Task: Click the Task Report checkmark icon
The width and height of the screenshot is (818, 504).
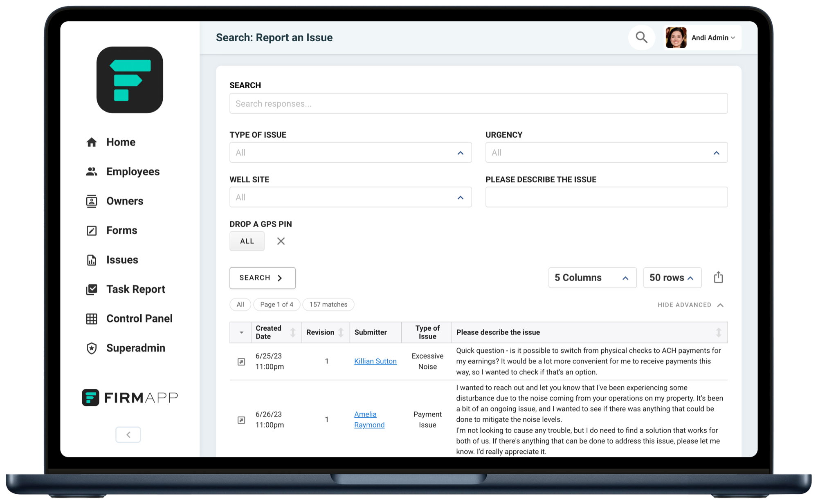Action: tap(92, 289)
